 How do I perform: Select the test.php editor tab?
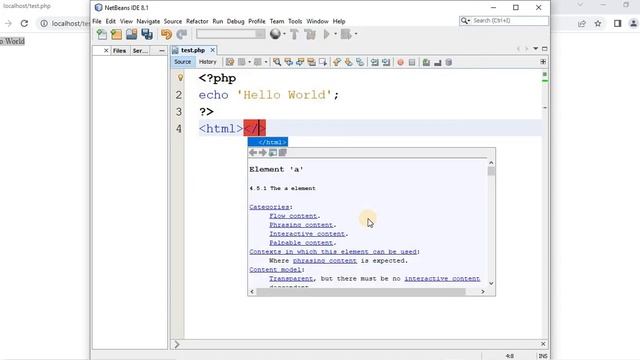tap(193, 50)
